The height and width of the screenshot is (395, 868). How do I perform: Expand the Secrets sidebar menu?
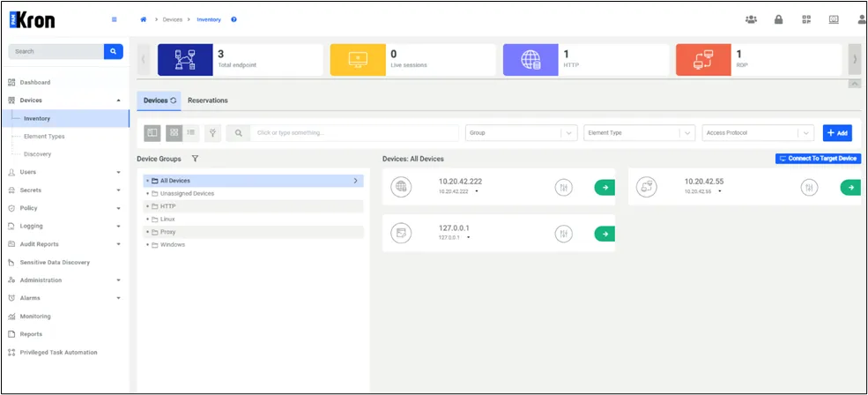(118, 190)
